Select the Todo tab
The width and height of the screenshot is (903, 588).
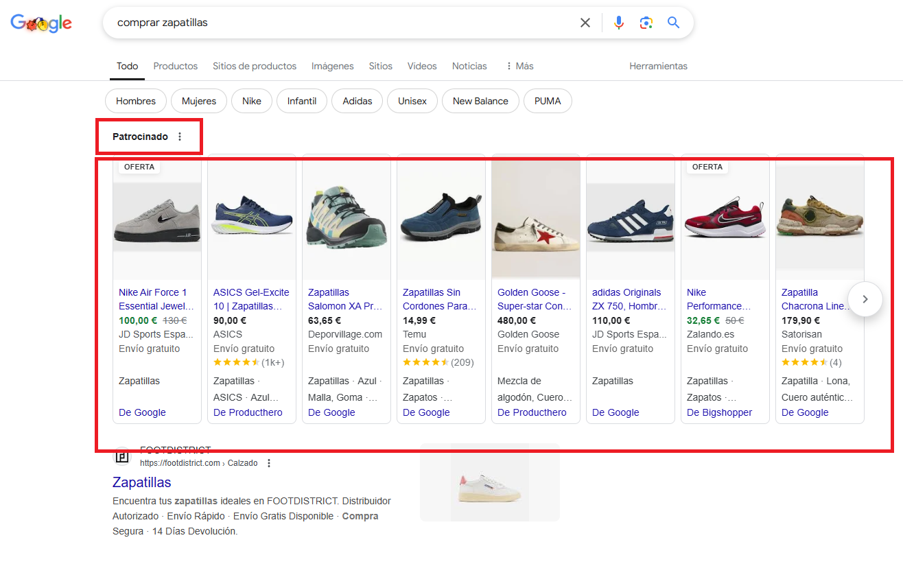[x=127, y=66]
